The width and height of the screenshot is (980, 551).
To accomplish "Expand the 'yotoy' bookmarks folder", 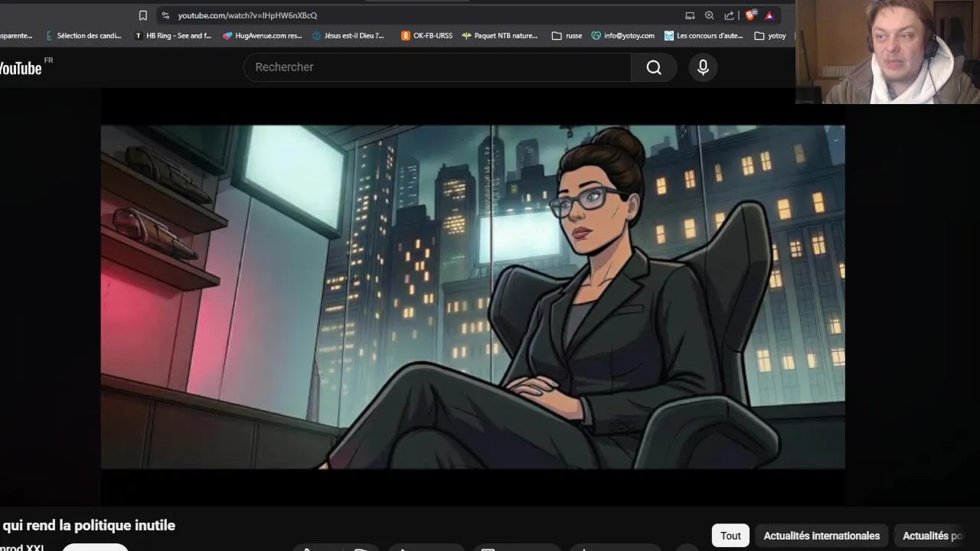I will point(770,35).
